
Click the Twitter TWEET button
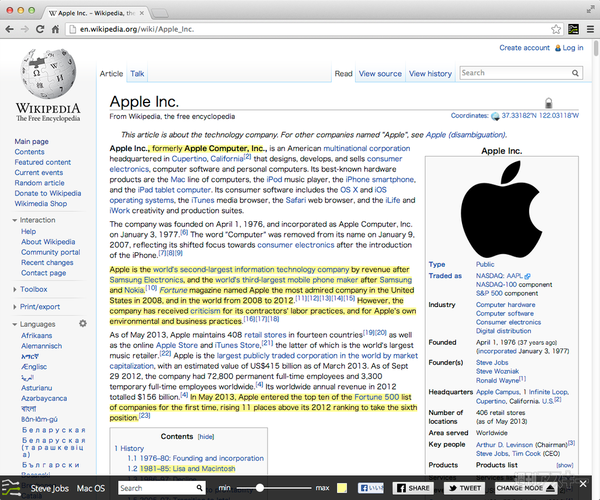[x=463, y=488]
